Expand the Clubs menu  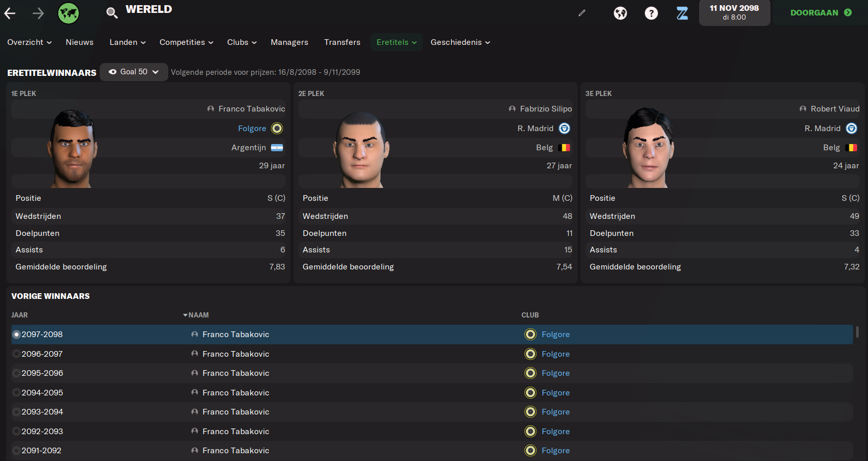click(x=242, y=42)
